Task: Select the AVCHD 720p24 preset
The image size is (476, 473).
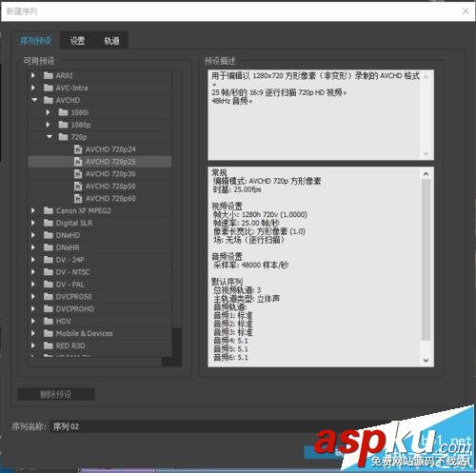Action: 110,149
